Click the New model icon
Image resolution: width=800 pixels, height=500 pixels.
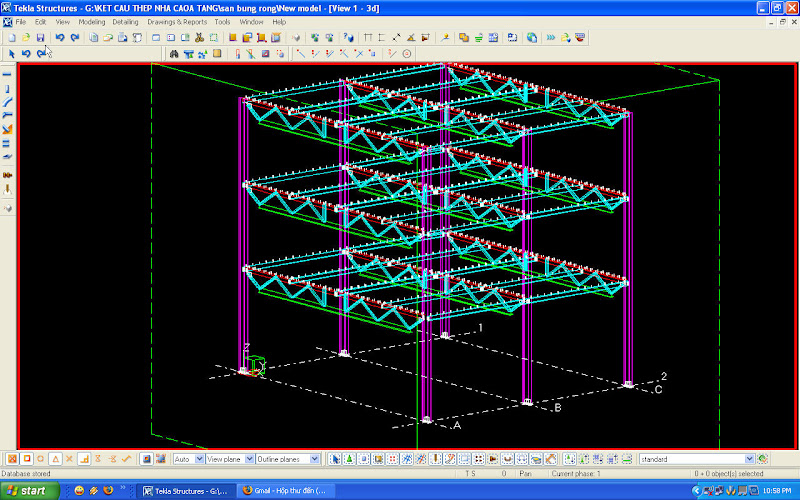[11, 37]
